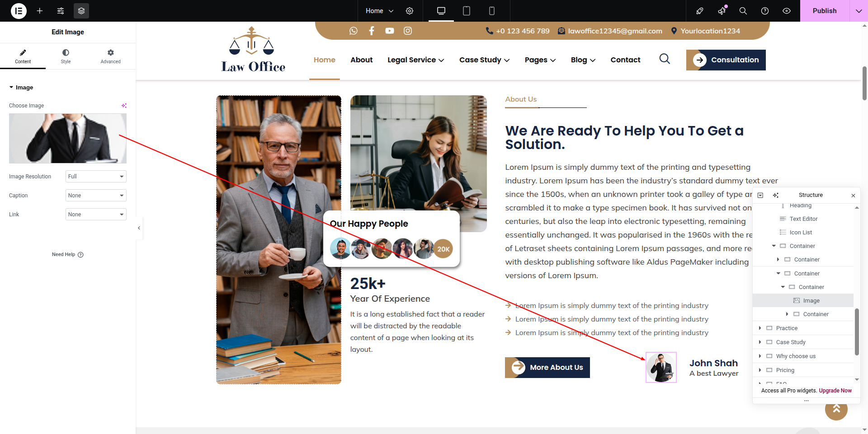Click the AI sparkle icon in Structure panel
Screen dimensions: 868x434
pos(776,195)
